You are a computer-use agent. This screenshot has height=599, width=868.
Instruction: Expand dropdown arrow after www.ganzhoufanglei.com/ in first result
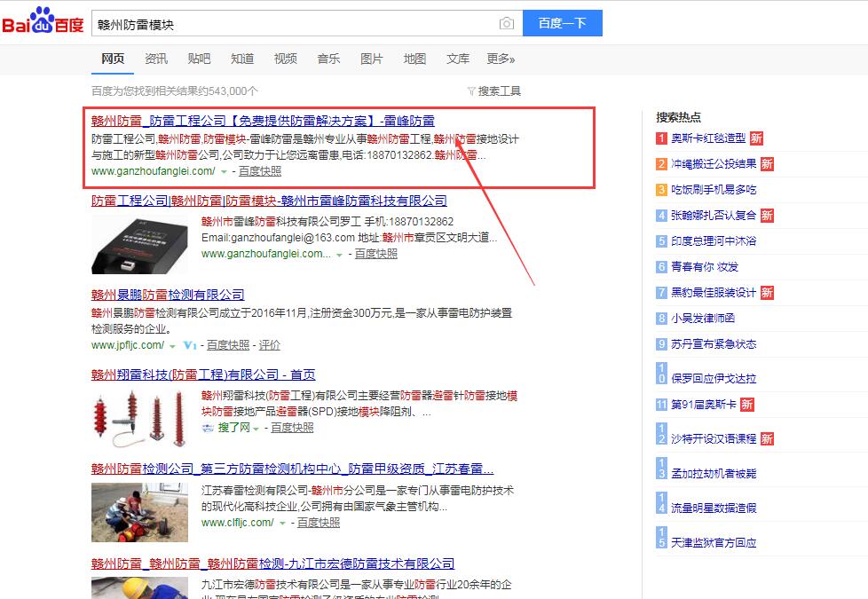(x=224, y=172)
